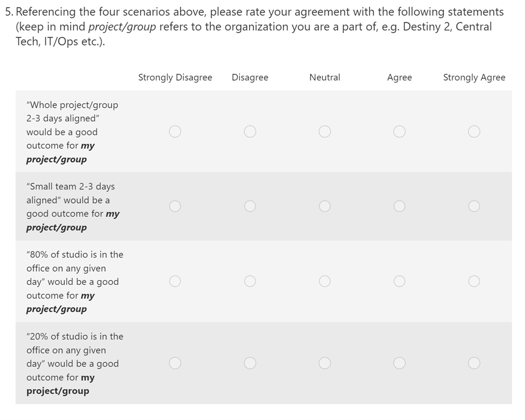Select Strongly Disagree for whole project/group aligned
The image size is (525, 420).
pos(175,132)
